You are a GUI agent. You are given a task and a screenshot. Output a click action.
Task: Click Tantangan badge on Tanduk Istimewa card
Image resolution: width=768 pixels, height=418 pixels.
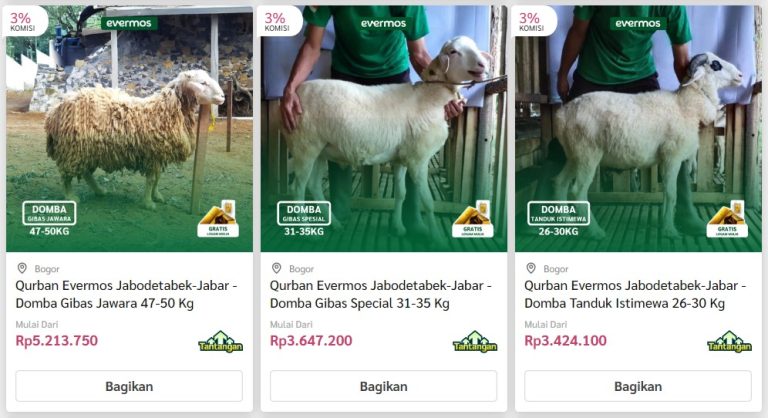point(729,342)
